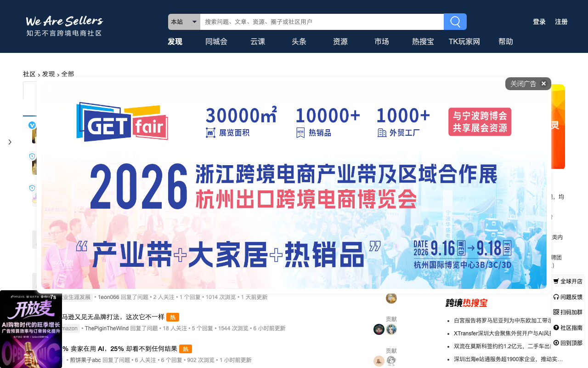588x368 pixels.
Task: Open hot search item starting with 深圳出海e站通
Action: tap(508, 359)
